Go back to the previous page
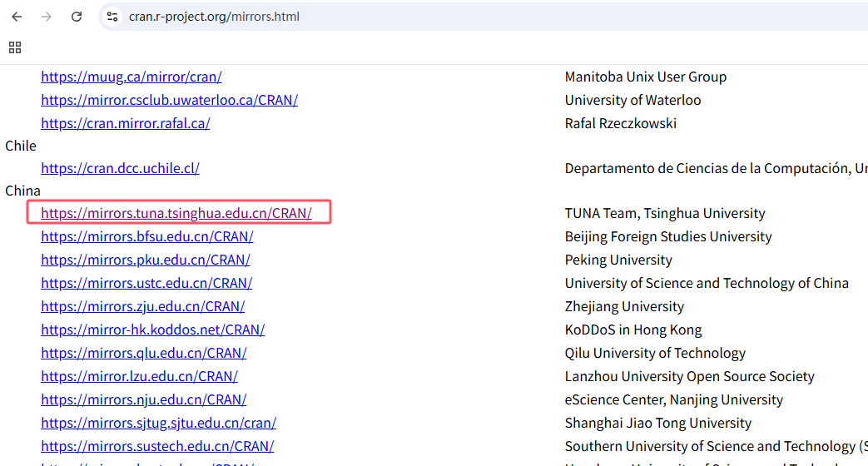 (x=17, y=17)
